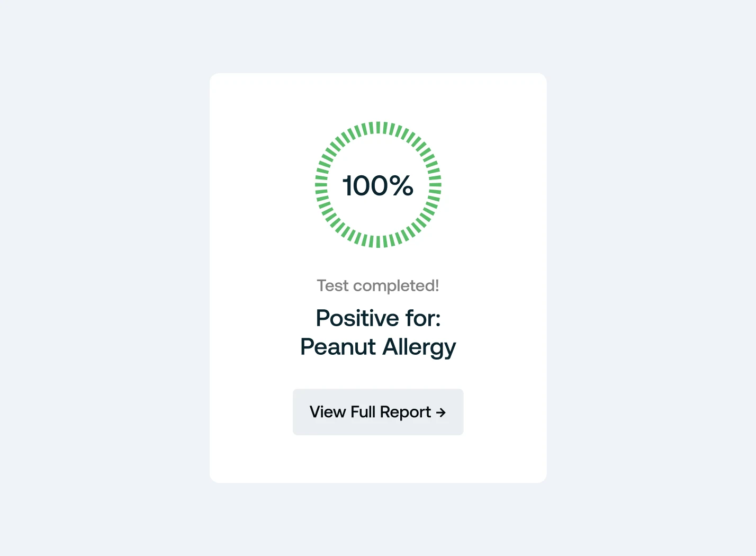Click the digits "100" inside the ring
The height and width of the screenshot is (556, 756).
pyautogui.click(x=365, y=186)
